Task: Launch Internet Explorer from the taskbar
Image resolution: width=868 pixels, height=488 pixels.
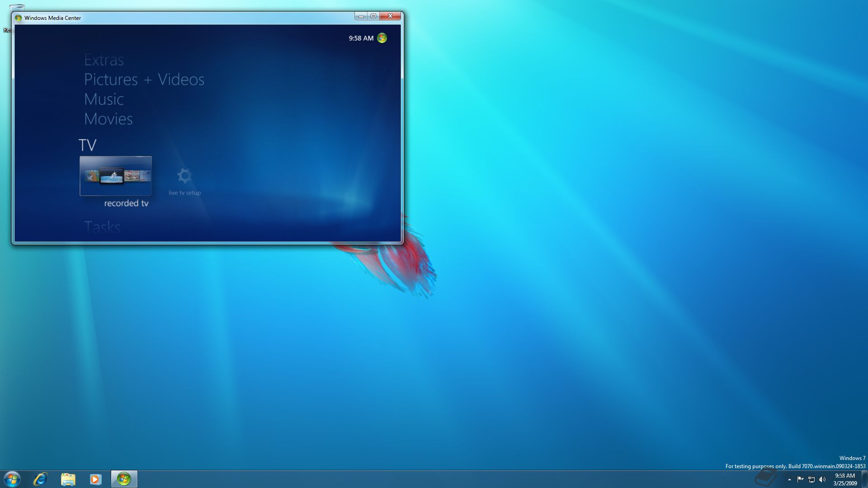Action: [x=40, y=479]
